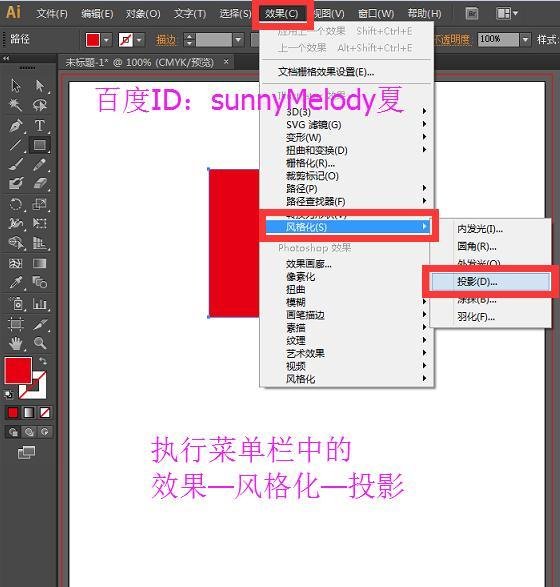Select the Magic Wand tool
Screen dimensions: 560x587
[16, 105]
